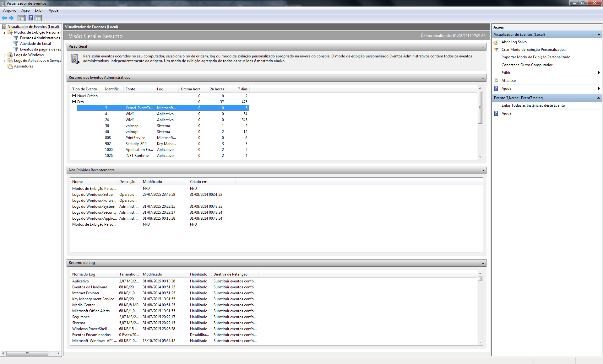603x364 pixels.
Task: Select Microsoft Office Alerts log row
Action: click(x=165, y=311)
